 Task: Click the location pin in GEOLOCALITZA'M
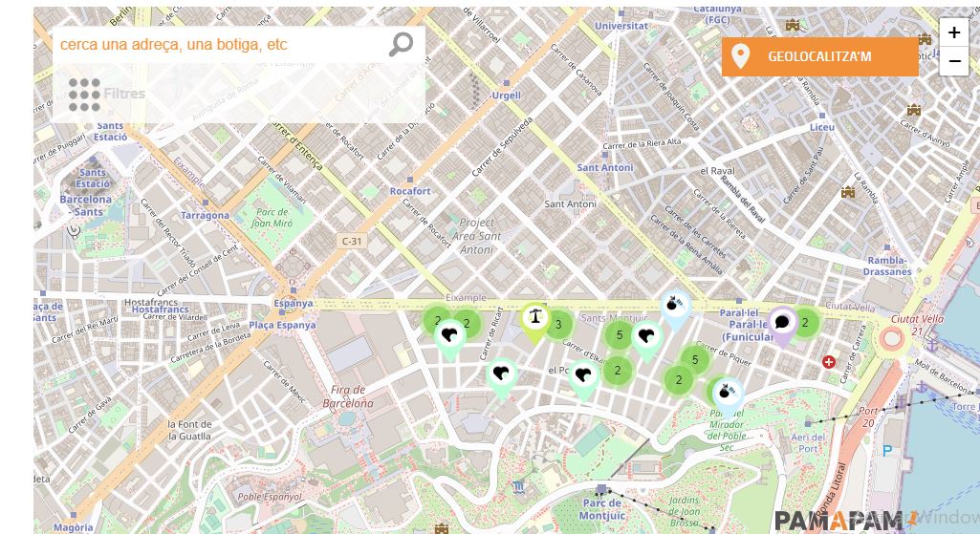741,56
